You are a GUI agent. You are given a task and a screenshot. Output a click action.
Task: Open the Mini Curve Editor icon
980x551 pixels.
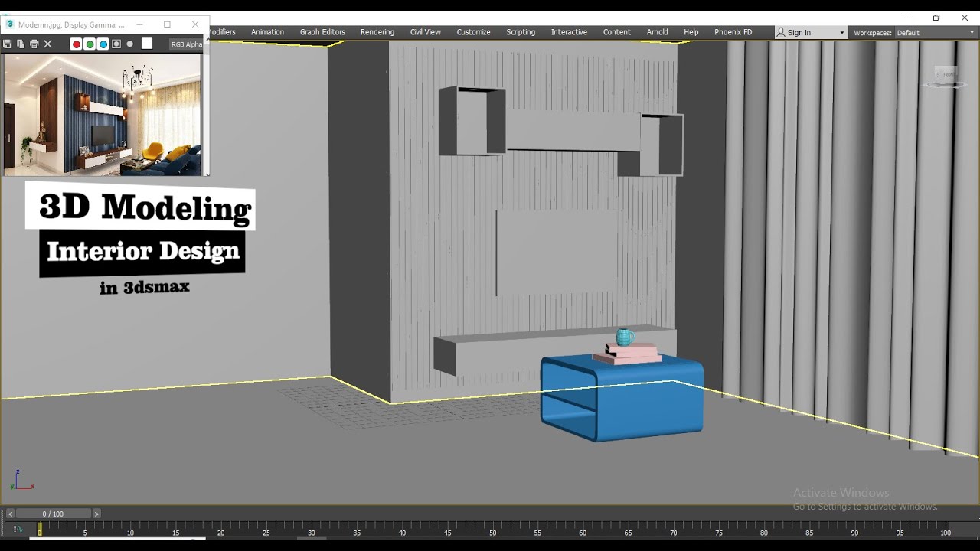point(17,529)
